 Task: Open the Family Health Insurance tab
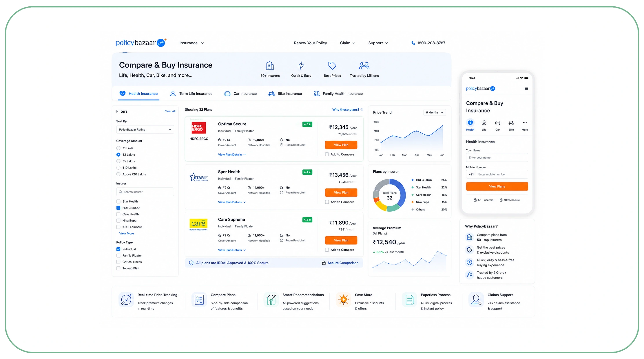point(338,94)
